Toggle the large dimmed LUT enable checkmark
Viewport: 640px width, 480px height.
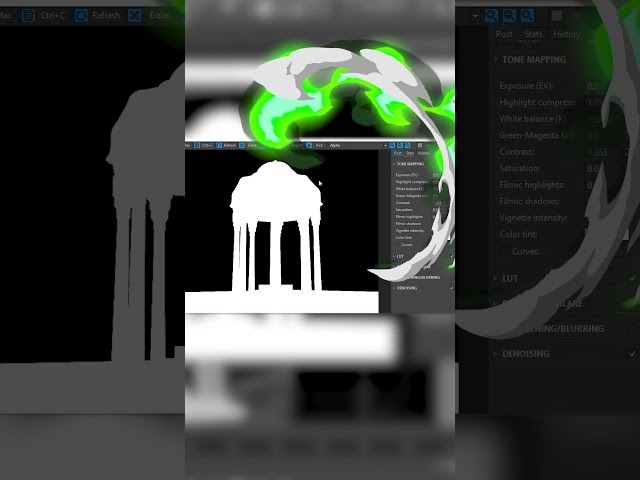coord(632,278)
